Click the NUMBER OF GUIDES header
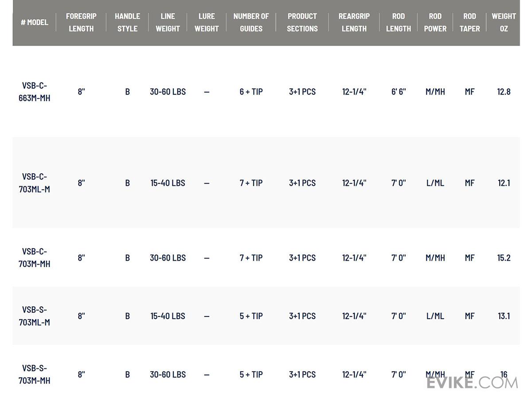532x399 pixels. (251, 22)
